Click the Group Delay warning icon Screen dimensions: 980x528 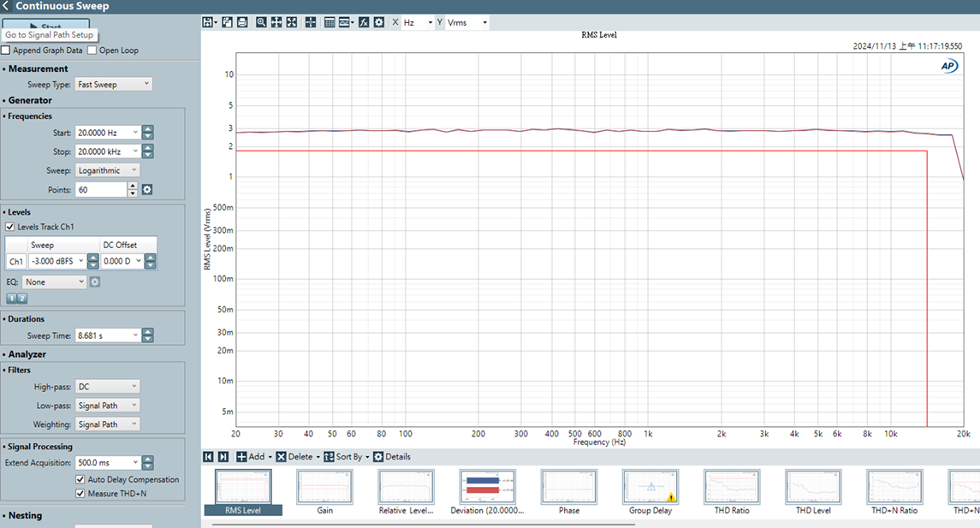[671, 497]
